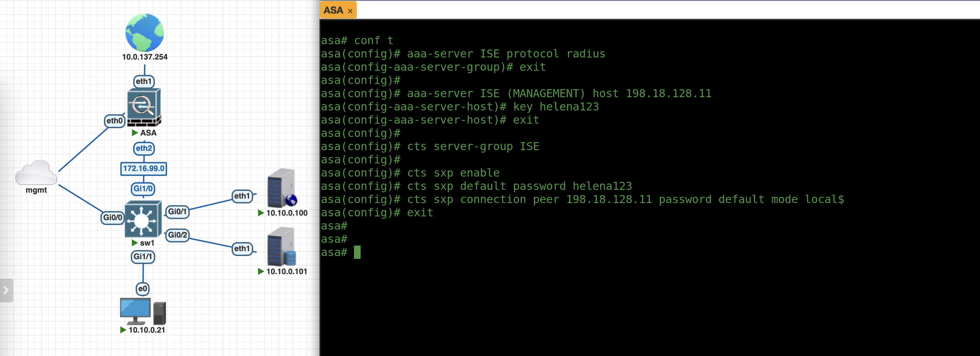Viewport: 980px width, 356px height.
Task: Select the eth2 interface label under ASA
Action: click(x=144, y=148)
